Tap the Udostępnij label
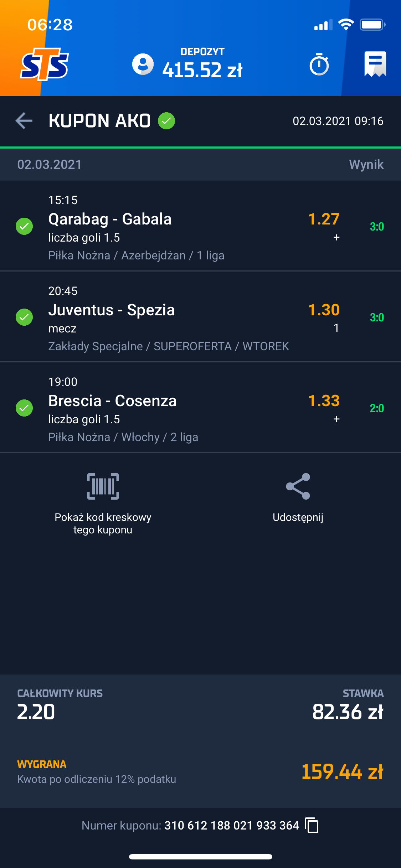 tap(298, 517)
